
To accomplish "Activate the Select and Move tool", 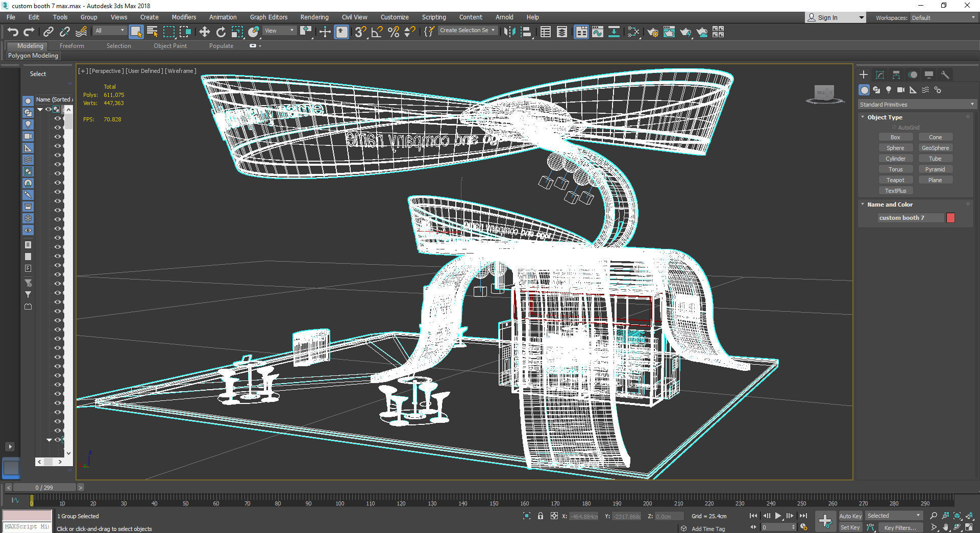I will tap(204, 32).
